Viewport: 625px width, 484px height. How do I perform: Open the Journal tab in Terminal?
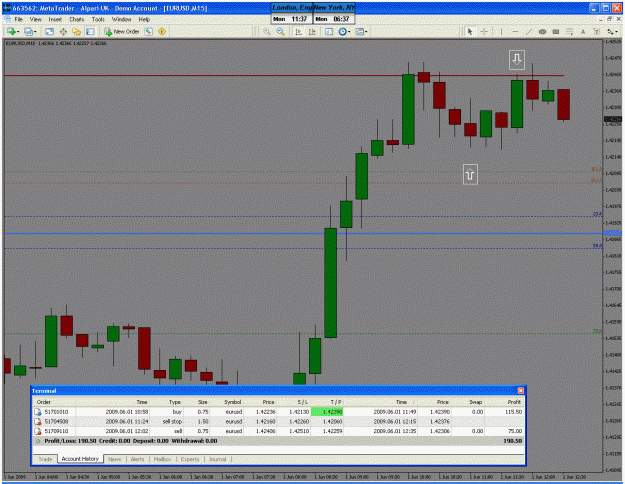218,459
